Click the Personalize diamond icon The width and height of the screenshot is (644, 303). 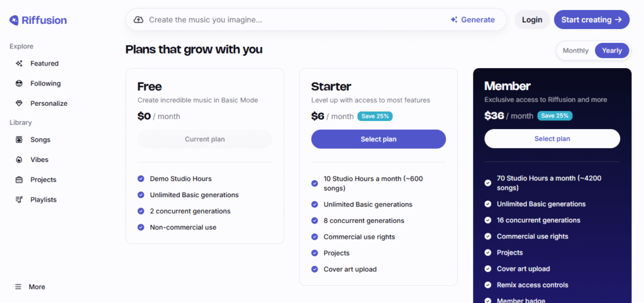point(19,103)
